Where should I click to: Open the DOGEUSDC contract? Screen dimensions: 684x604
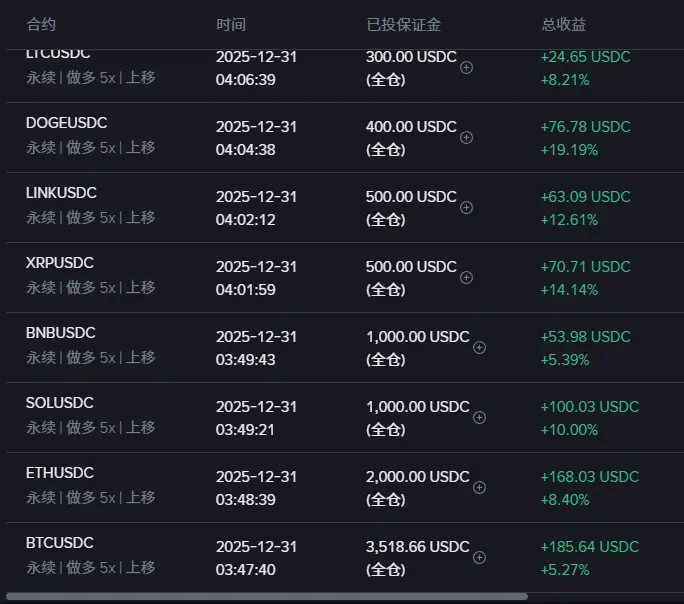click(x=66, y=123)
